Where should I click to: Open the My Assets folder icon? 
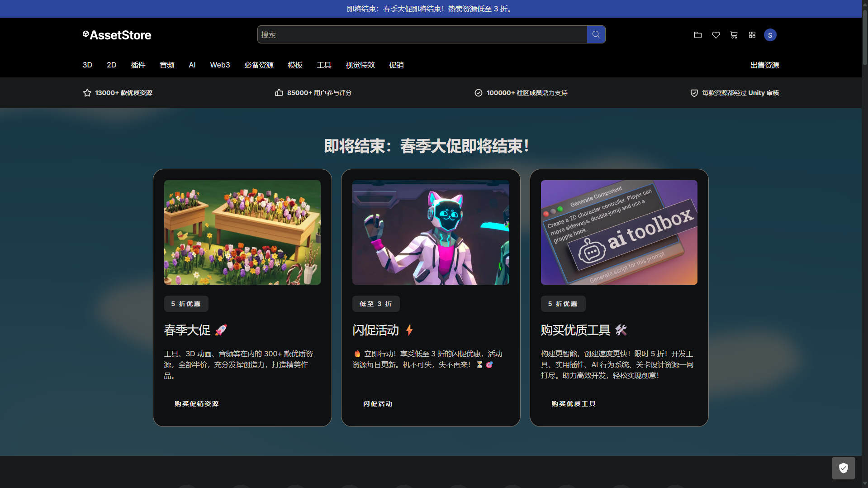[697, 35]
